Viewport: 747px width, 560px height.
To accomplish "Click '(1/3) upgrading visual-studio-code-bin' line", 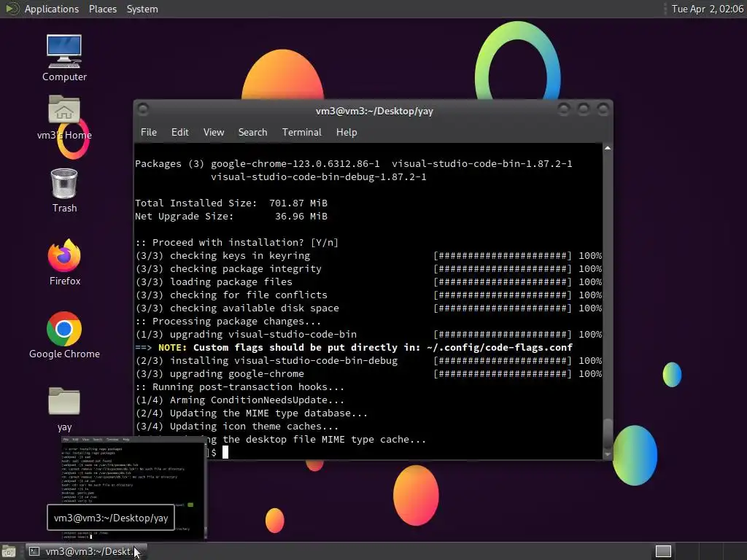I will [x=246, y=334].
